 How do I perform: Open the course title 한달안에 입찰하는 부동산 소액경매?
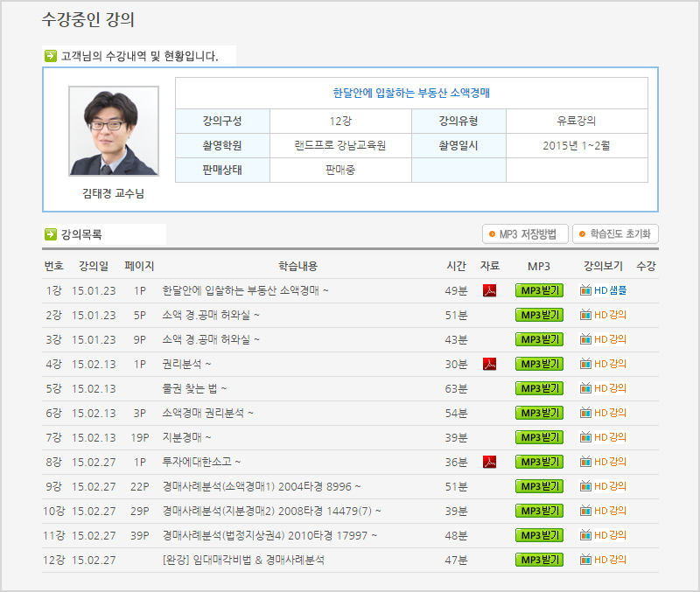[x=411, y=93]
